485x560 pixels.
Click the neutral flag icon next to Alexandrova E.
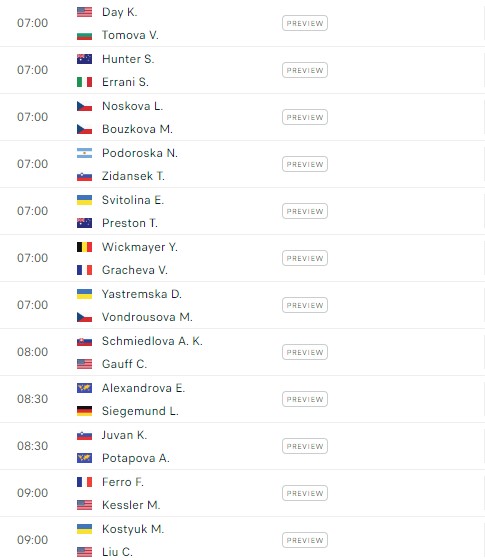click(84, 388)
